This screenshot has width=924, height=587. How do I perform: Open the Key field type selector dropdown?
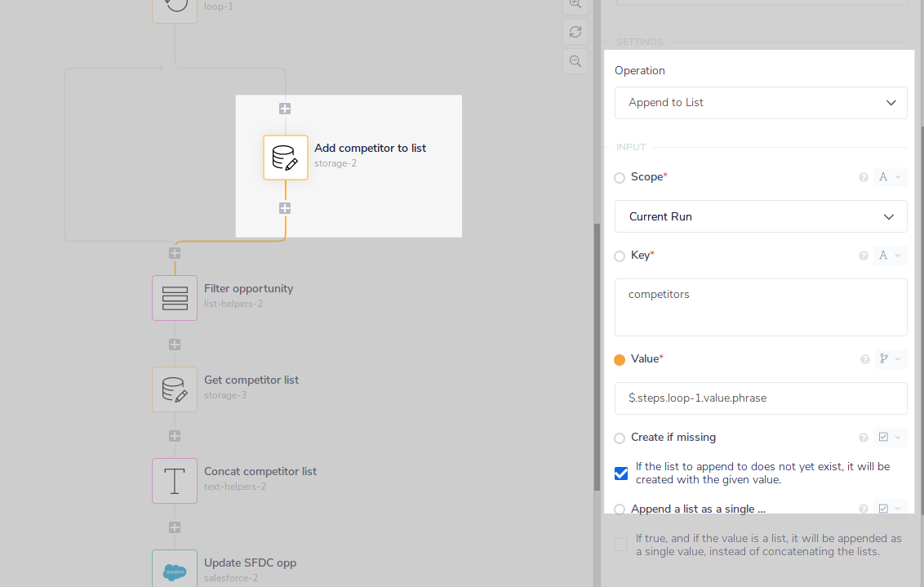[x=890, y=256]
